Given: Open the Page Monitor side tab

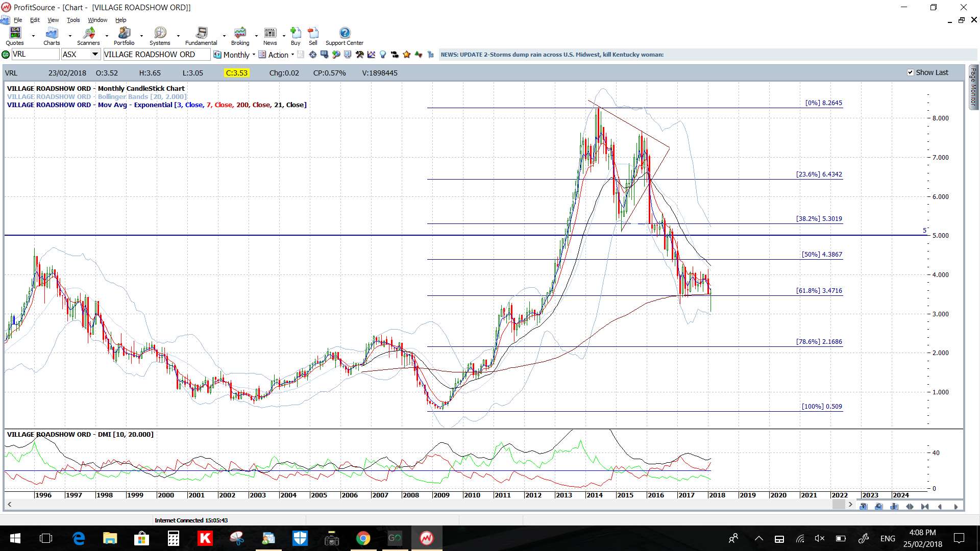Looking at the screenshot, I should (x=973, y=87).
